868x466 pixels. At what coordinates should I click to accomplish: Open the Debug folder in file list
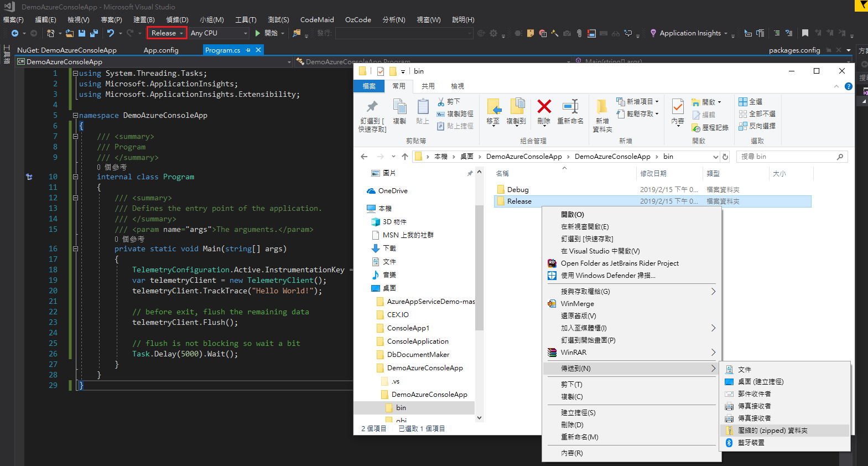point(518,190)
